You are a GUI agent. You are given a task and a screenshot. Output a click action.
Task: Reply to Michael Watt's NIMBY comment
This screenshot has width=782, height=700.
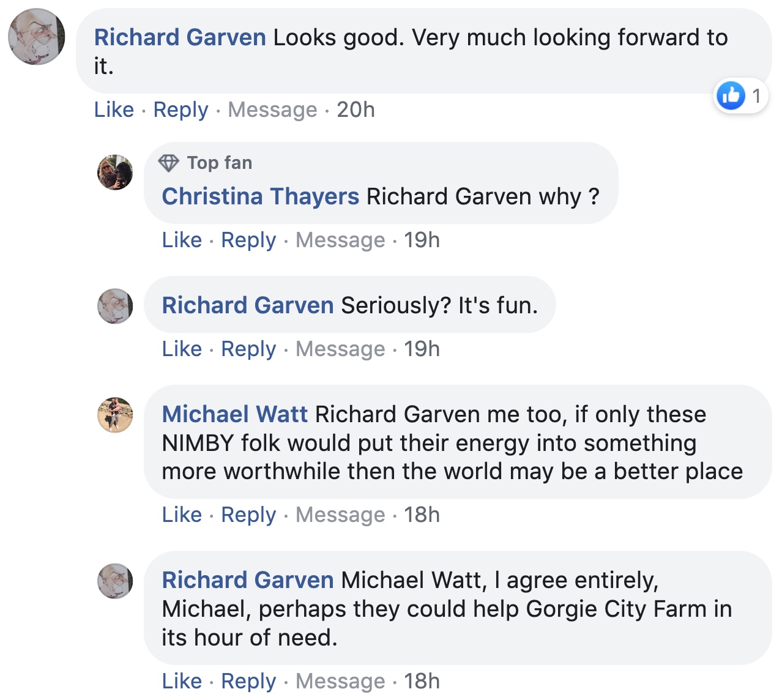click(x=248, y=515)
